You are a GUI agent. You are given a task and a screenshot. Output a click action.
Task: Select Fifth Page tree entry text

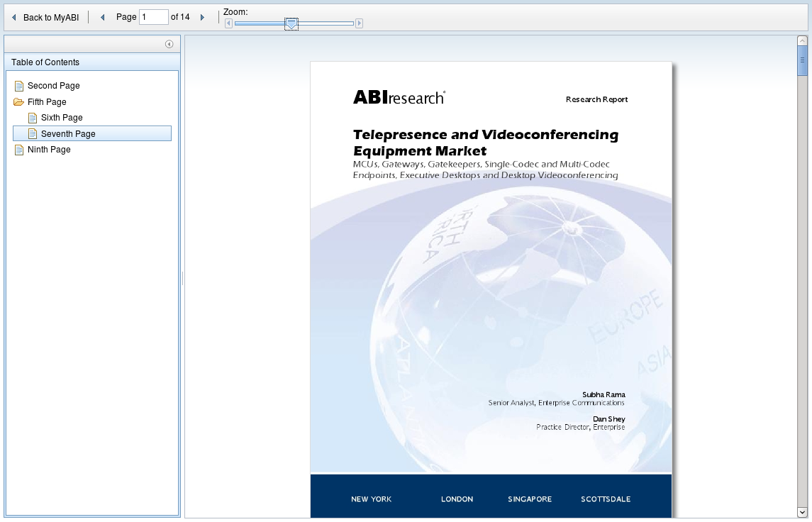pos(47,102)
